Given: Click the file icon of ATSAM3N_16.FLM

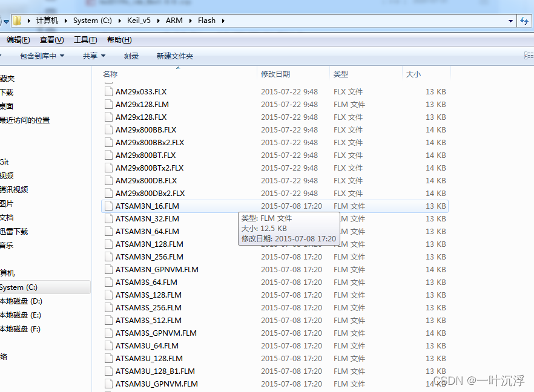Looking at the screenshot, I should pyautogui.click(x=108, y=206).
